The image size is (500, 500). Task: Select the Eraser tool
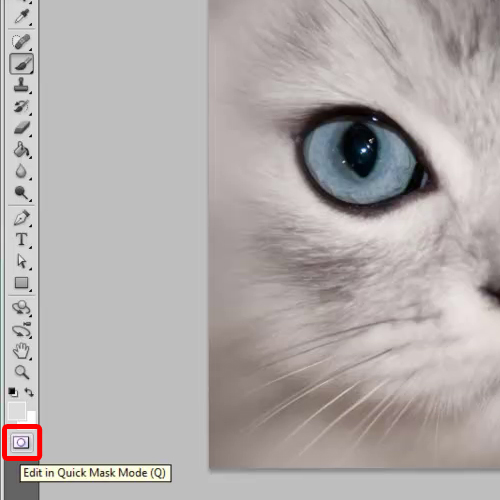point(22,128)
